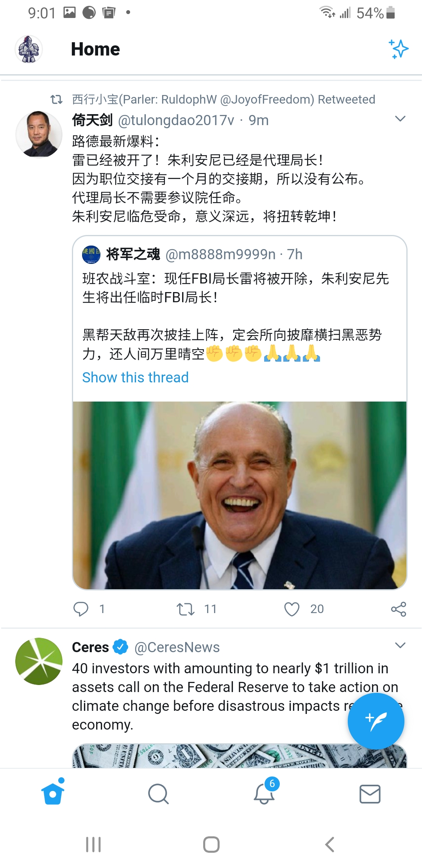The image size is (422, 868).
Task: Open the Ceres profile picture
Action: [39, 661]
